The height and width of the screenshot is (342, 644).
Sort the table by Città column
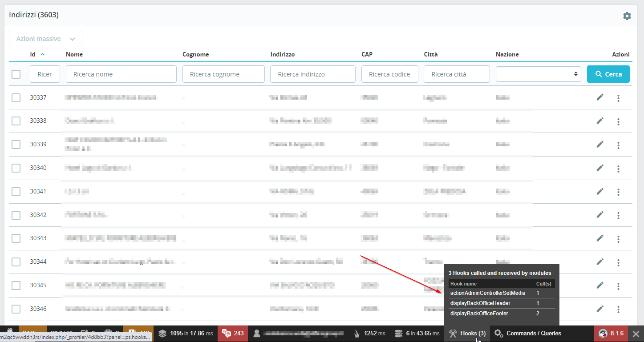[x=431, y=54]
